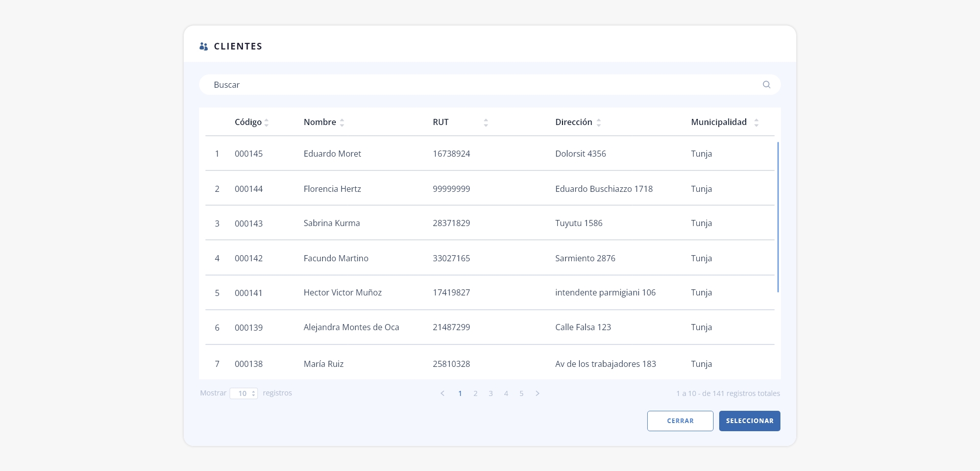Go to pagination page 3

pyautogui.click(x=491, y=393)
